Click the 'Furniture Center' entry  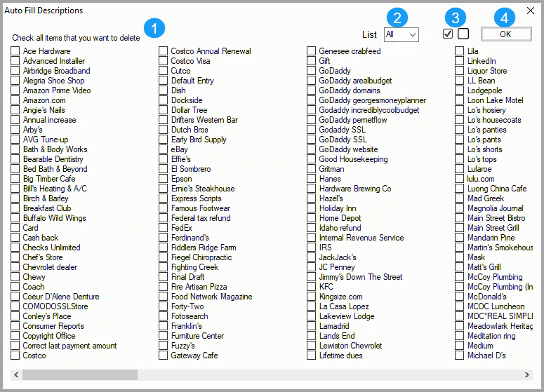(197, 336)
